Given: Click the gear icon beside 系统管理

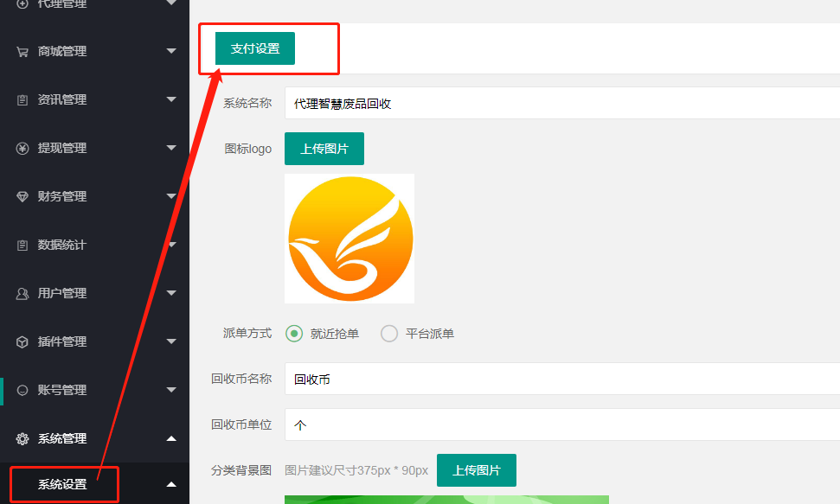Looking at the screenshot, I should tap(22, 438).
